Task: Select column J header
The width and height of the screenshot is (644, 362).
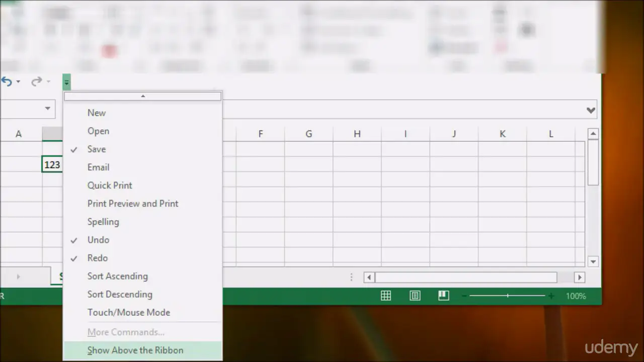Action: coord(454,134)
